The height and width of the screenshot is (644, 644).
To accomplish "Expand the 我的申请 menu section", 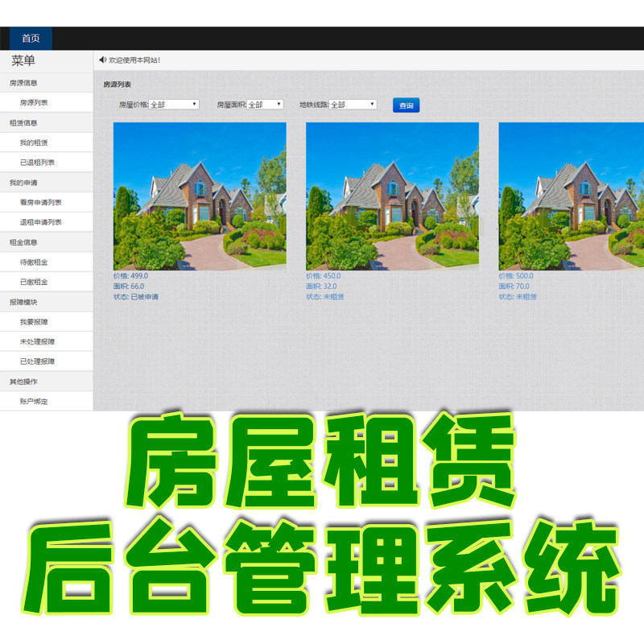I will [47, 183].
